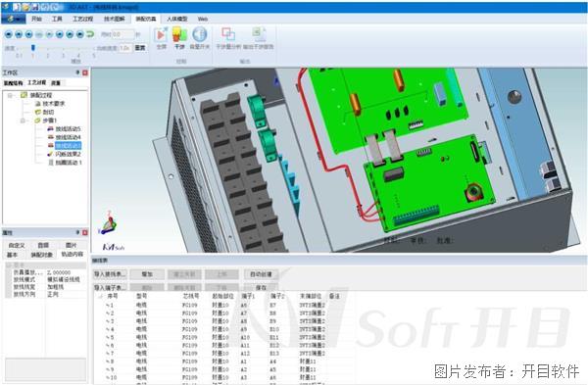Click the green loop playback arrow icon
Screen dimensions: 588x385
tap(90, 34)
